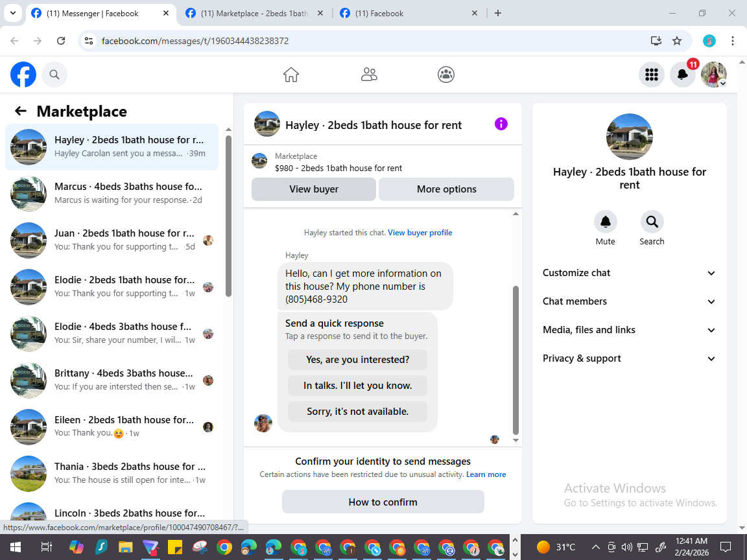Open the nine-dot menu grid icon
This screenshot has height=560, width=747.
click(651, 75)
